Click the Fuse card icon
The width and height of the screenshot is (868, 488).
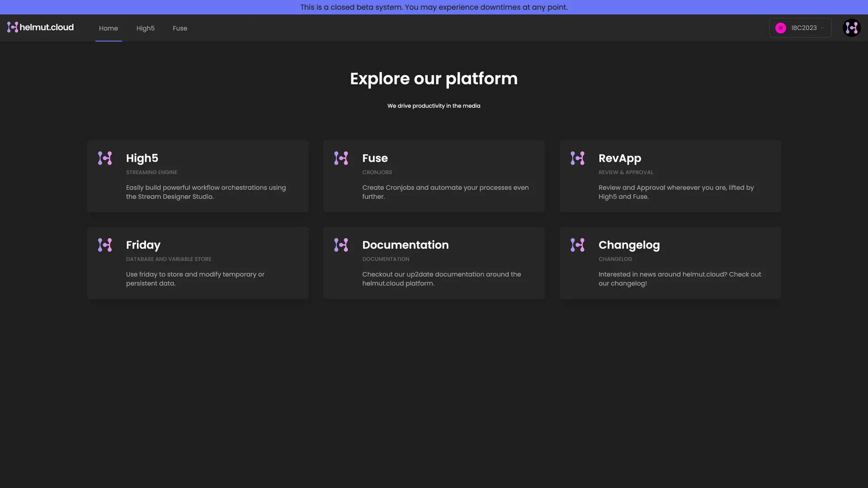341,158
